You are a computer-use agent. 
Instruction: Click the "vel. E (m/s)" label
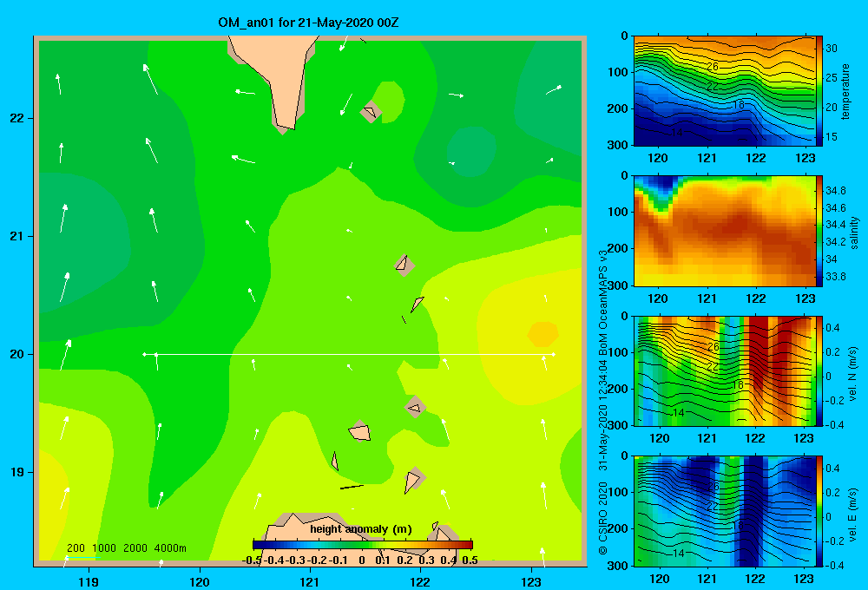[852, 515]
